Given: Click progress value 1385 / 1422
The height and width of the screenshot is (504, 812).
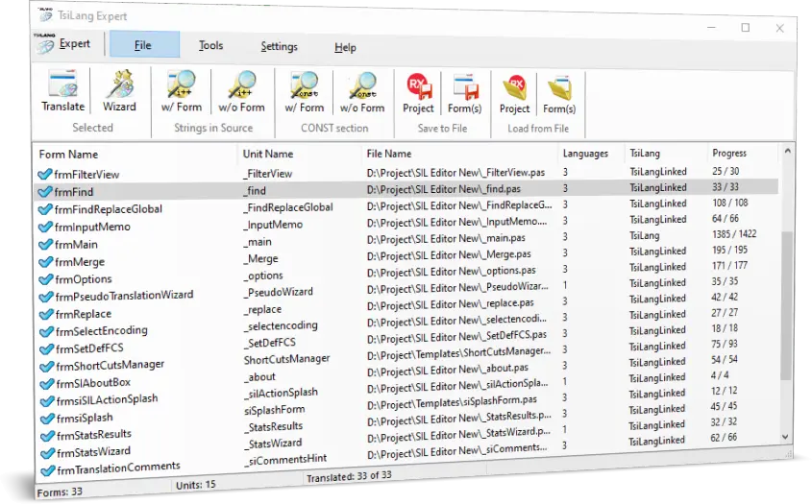Looking at the screenshot, I should click(734, 234).
